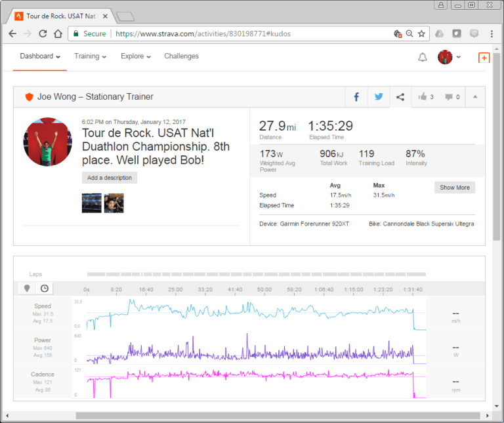Click the Show More stats button

tap(455, 188)
